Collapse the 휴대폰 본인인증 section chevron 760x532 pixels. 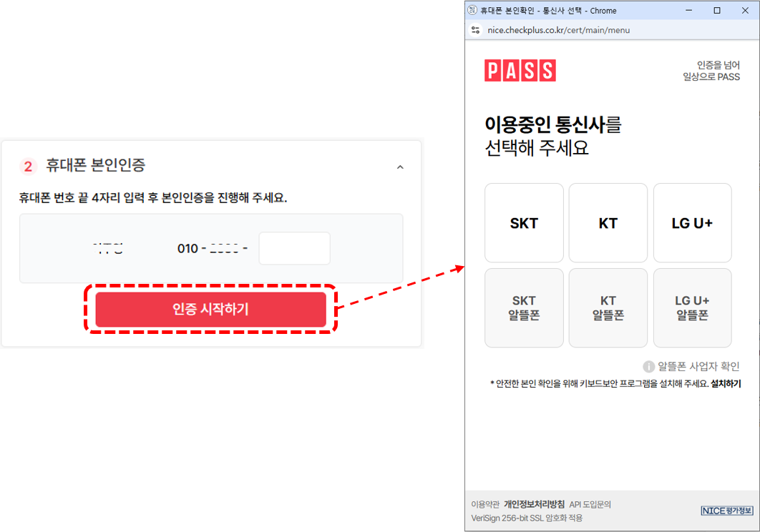[400, 167]
